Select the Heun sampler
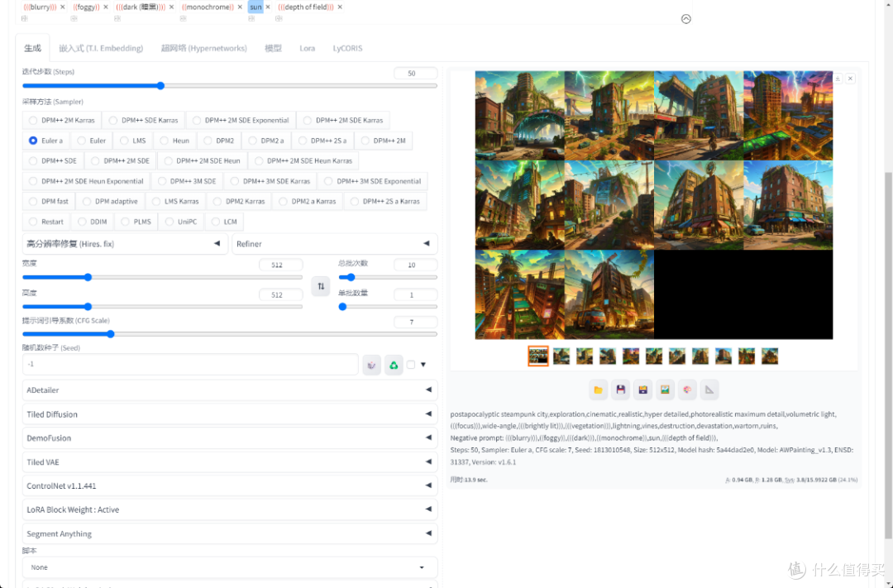This screenshot has height=588, width=893. click(x=174, y=141)
